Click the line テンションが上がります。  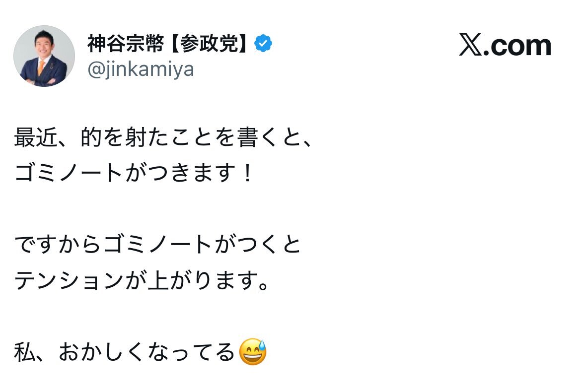tap(142, 280)
